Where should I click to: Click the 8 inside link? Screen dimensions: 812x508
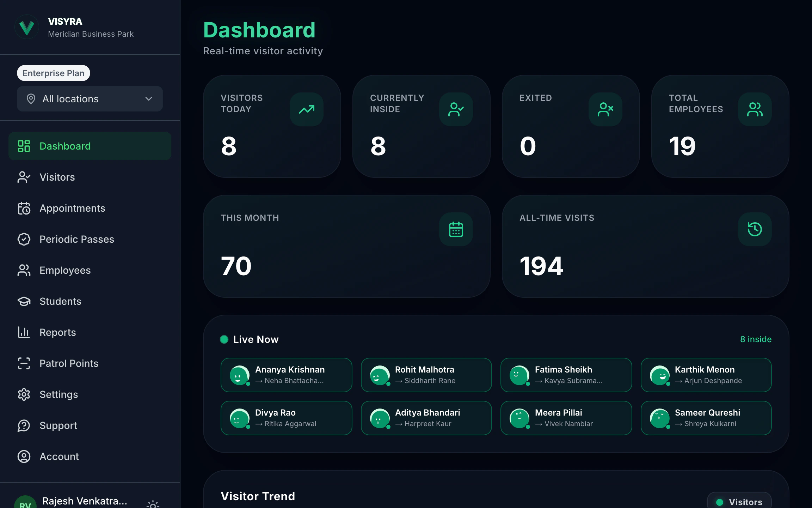point(756,339)
